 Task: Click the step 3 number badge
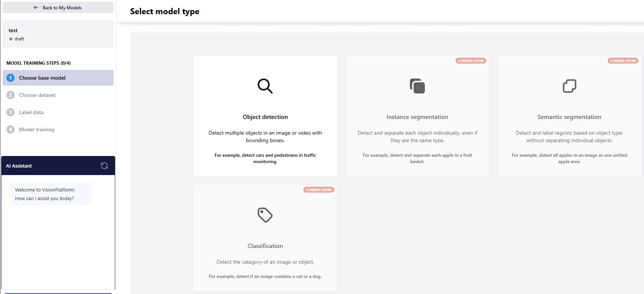(x=10, y=112)
